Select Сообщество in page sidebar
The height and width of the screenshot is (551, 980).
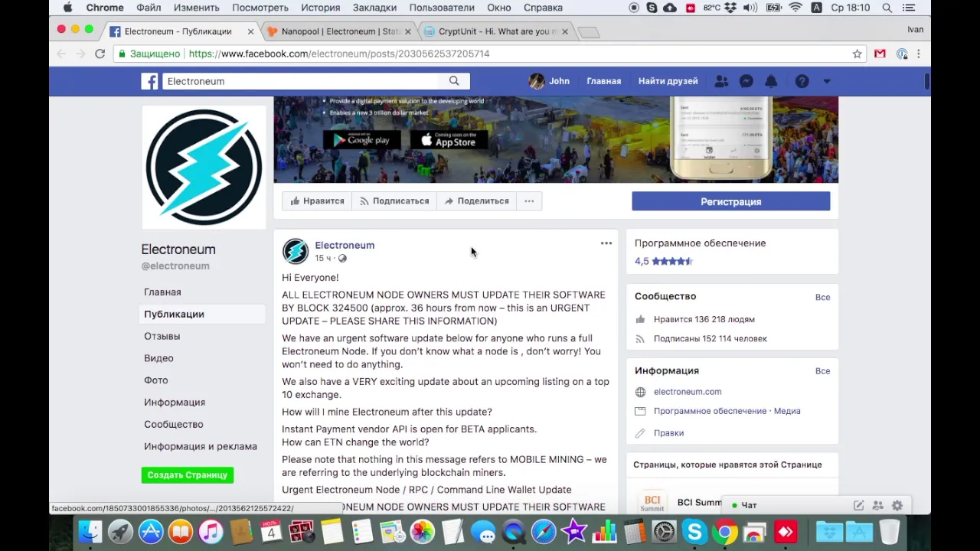(174, 425)
